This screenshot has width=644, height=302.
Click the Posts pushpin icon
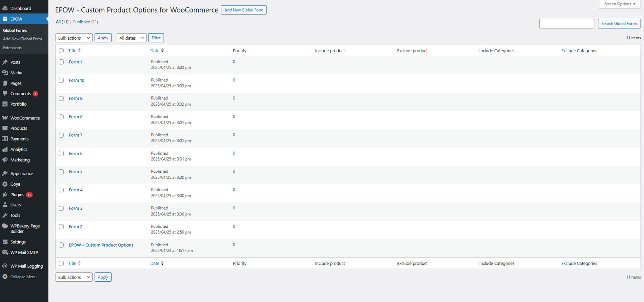[x=5, y=62]
